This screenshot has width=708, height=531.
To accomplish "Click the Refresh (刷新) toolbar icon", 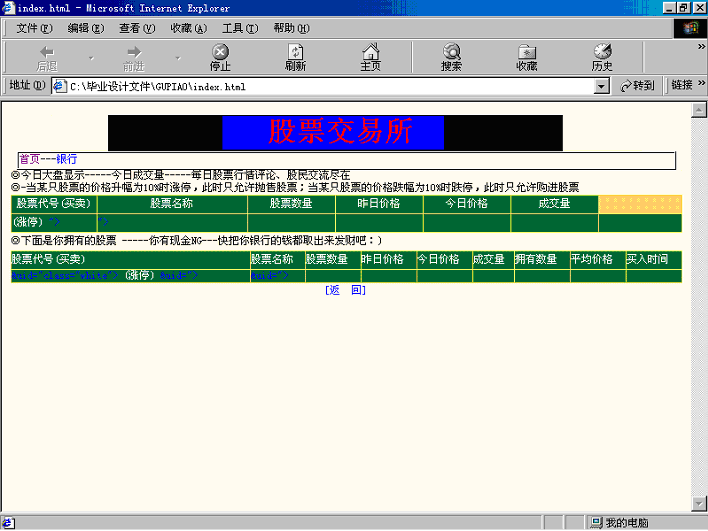I will [295, 56].
